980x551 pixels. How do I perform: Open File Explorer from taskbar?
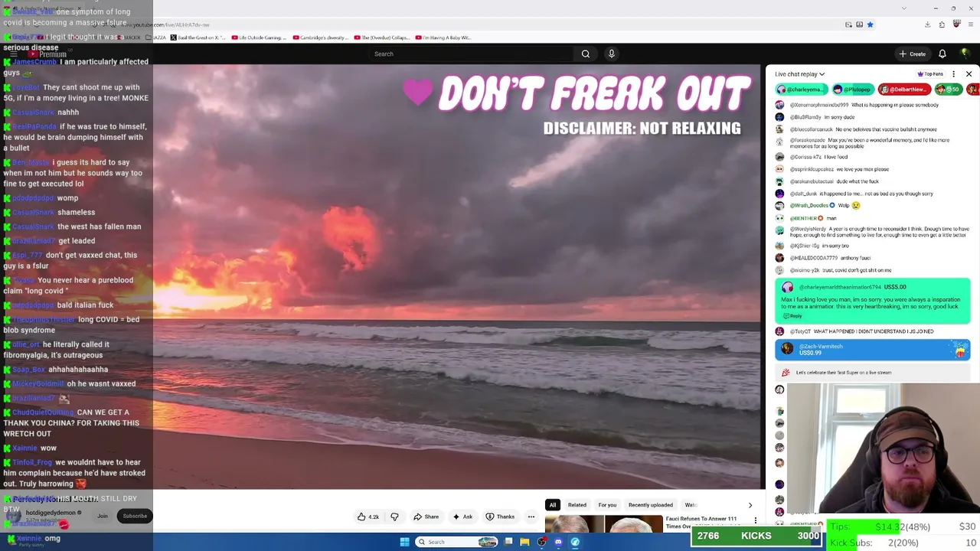[x=524, y=542]
